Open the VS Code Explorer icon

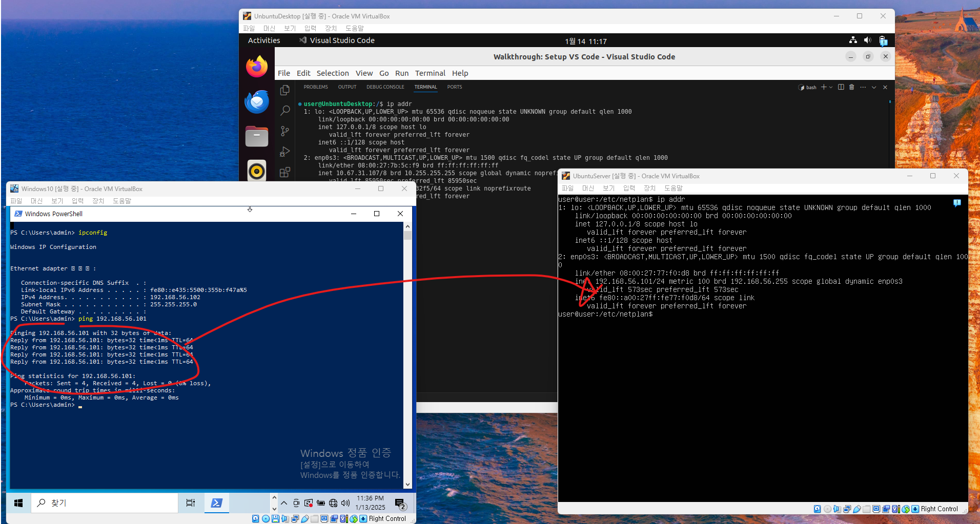coord(285,90)
